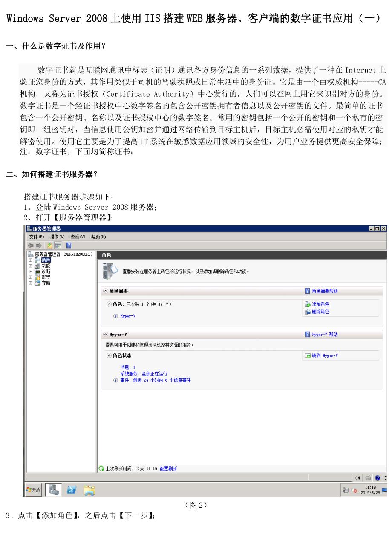Select the 功能 (Features) tree node

[x=46, y=266]
